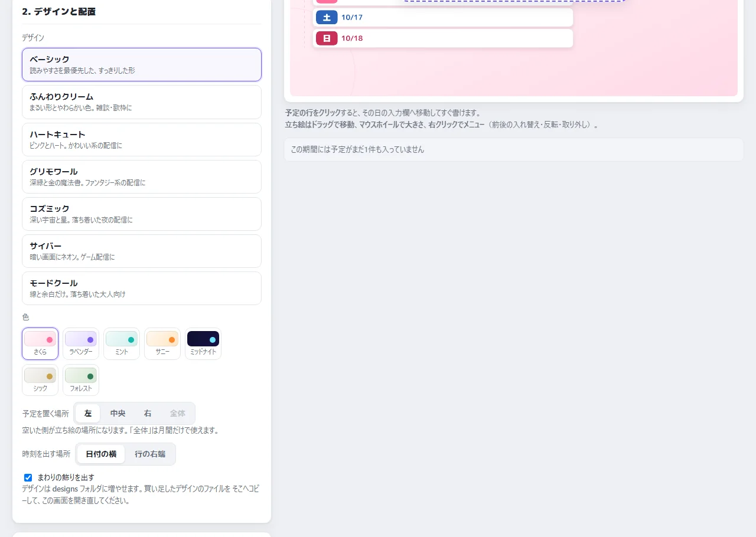Apply the サイバー design
756x537 pixels.
(x=142, y=251)
